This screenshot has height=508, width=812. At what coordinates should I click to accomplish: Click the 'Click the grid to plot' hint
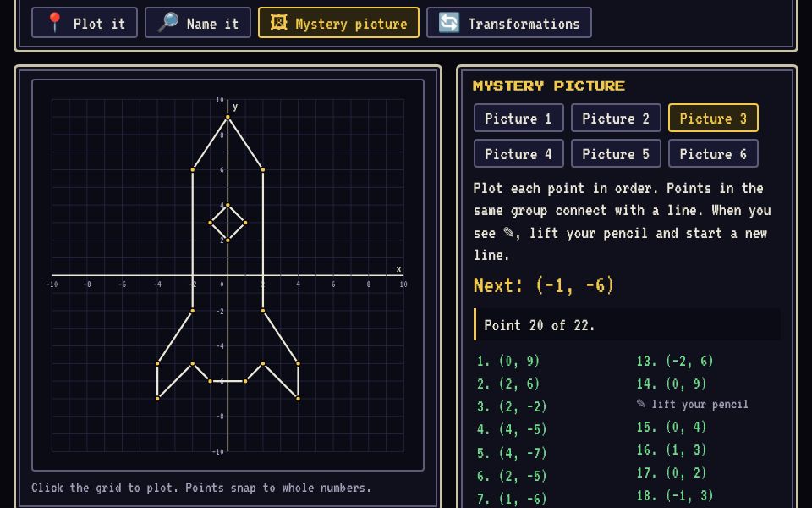201,488
